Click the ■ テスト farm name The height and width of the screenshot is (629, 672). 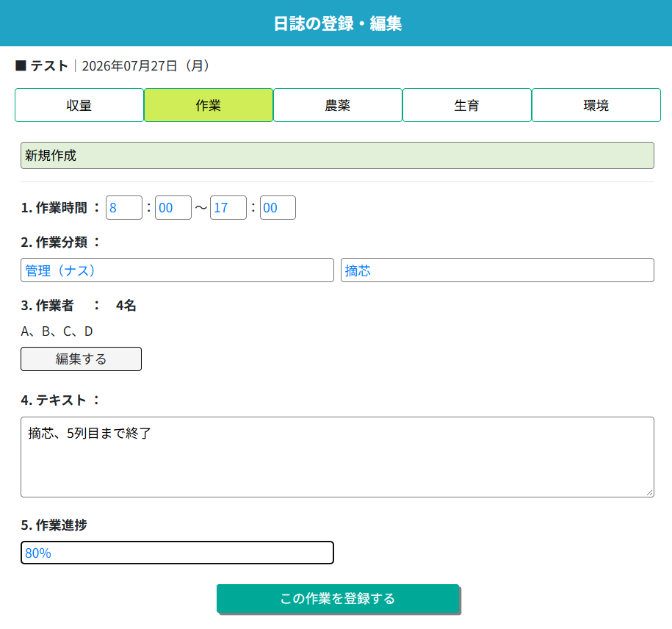[x=42, y=65]
